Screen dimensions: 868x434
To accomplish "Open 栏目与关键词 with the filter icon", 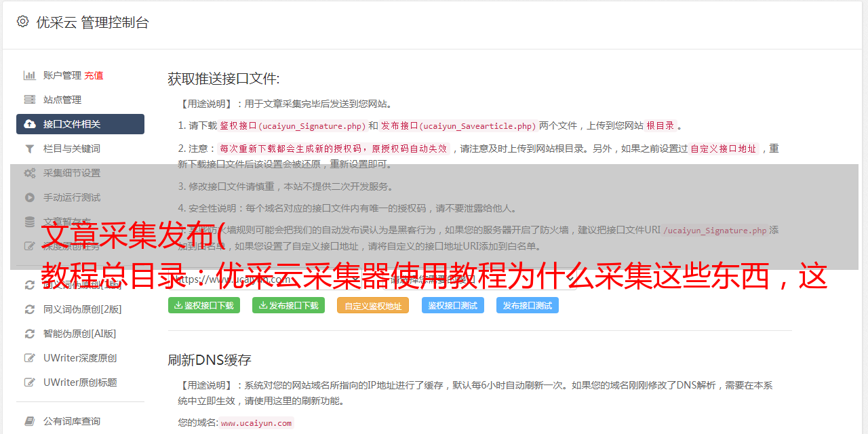I will [x=80, y=149].
